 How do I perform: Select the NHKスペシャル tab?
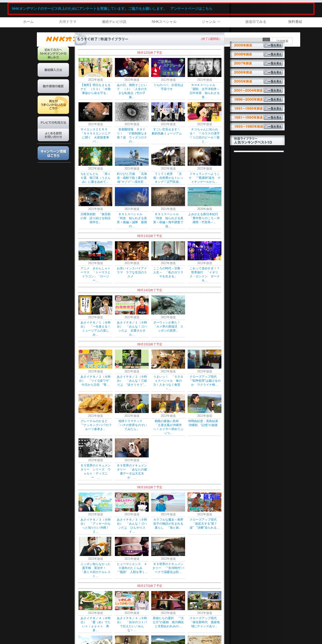pyautogui.click(x=164, y=22)
